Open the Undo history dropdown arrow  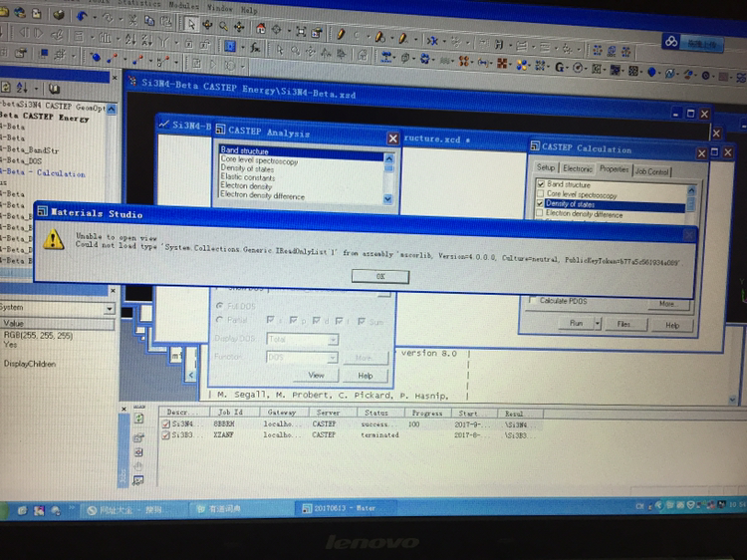[x=95, y=17]
